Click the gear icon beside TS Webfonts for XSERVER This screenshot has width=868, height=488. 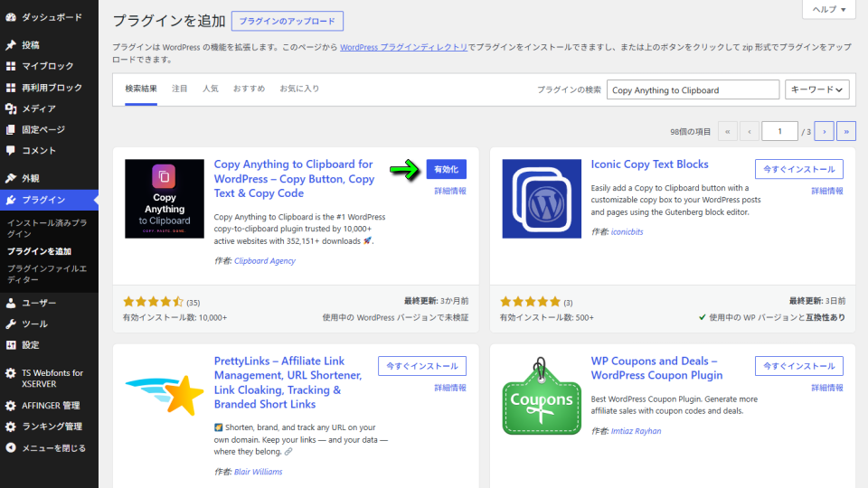pos(11,373)
